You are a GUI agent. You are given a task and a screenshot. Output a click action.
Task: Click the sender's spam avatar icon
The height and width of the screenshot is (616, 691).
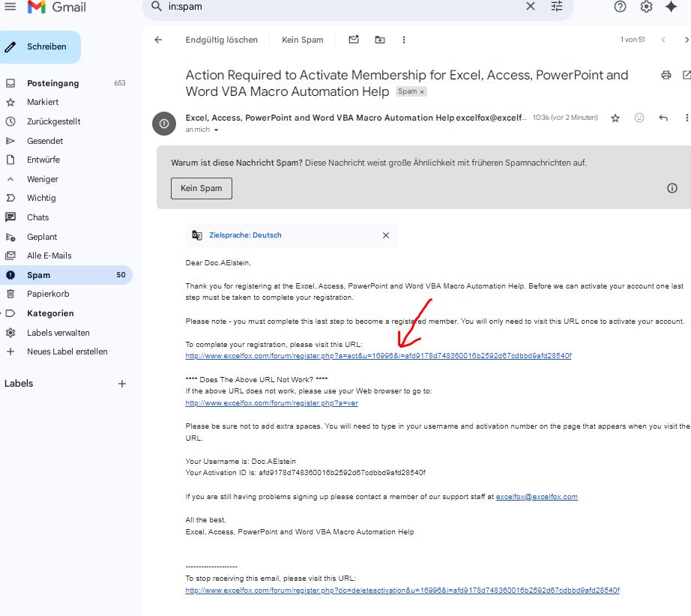click(x=164, y=124)
